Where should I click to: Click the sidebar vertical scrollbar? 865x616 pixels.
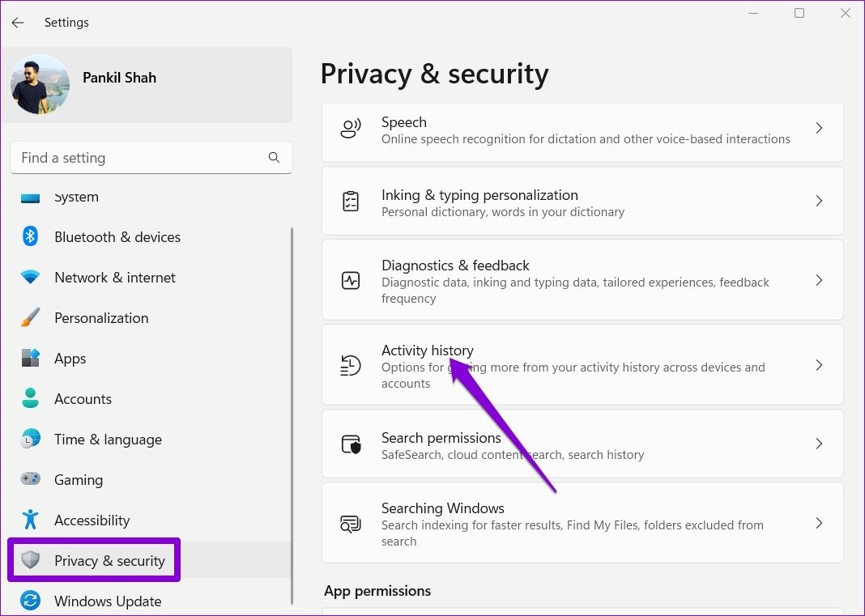pos(292,405)
